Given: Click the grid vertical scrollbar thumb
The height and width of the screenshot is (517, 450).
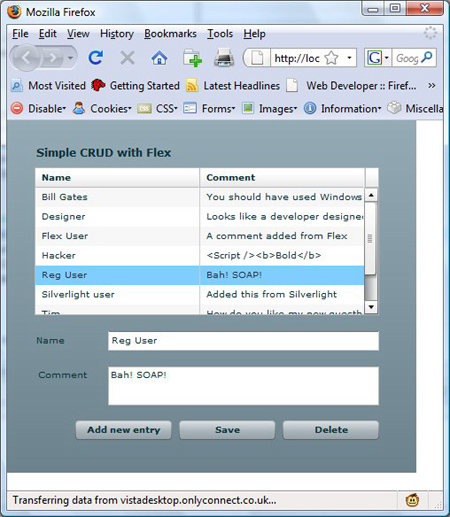Looking at the screenshot, I should 370,238.
